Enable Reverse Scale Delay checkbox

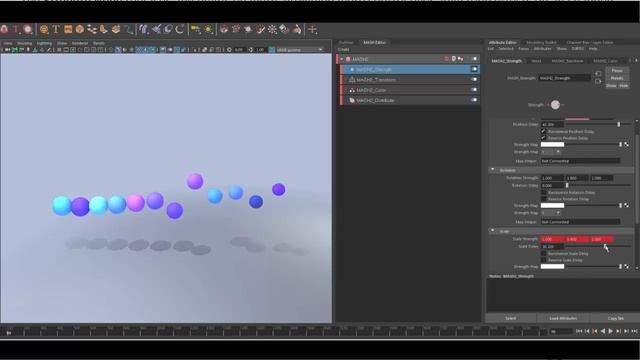coord(543,260)
